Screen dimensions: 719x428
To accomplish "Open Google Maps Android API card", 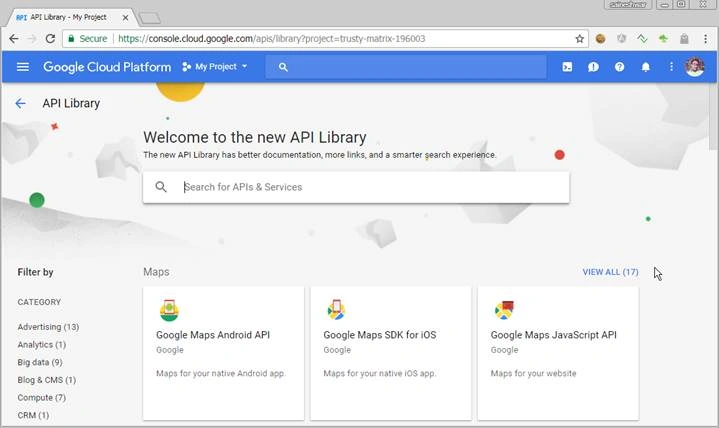I will point(223,353).
